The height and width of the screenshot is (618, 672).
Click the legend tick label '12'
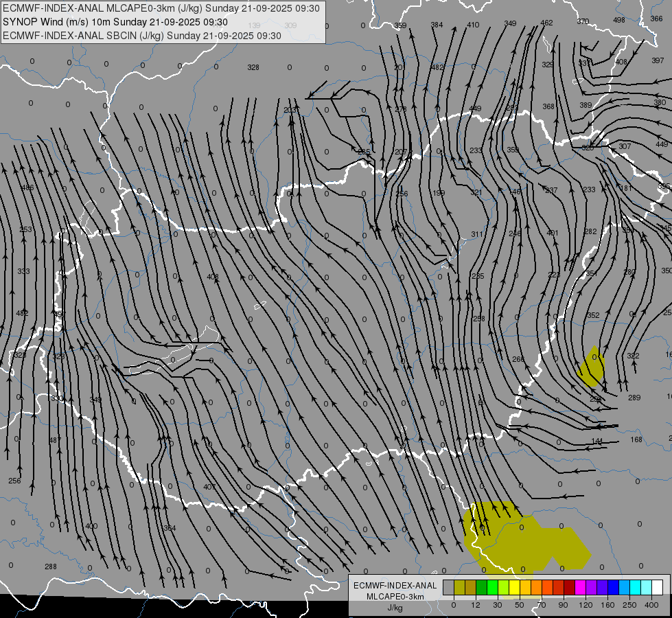pos(475,605)
